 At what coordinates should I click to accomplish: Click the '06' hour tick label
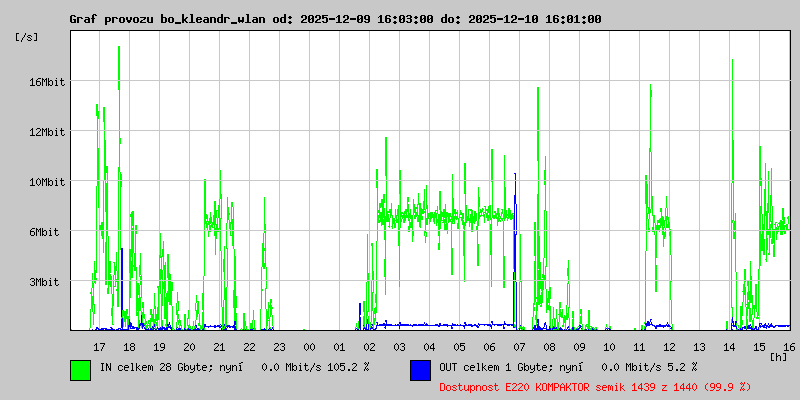(x=490, y=347)
